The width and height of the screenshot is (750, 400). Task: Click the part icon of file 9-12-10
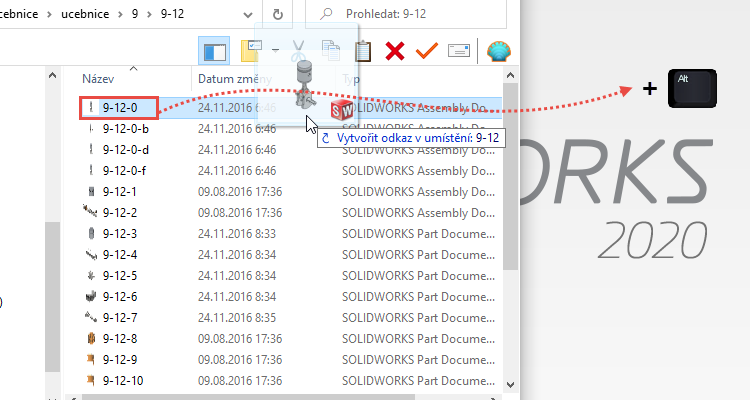pos(91,380)
